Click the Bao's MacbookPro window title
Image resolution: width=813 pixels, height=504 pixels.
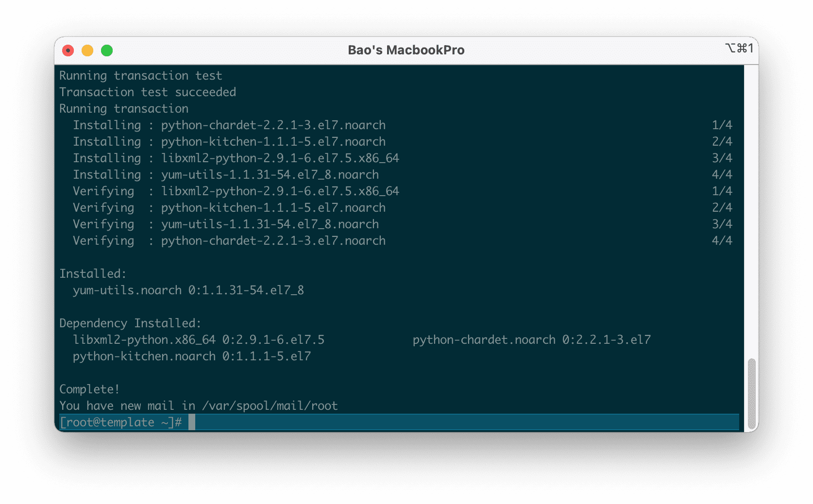[406, 50]
